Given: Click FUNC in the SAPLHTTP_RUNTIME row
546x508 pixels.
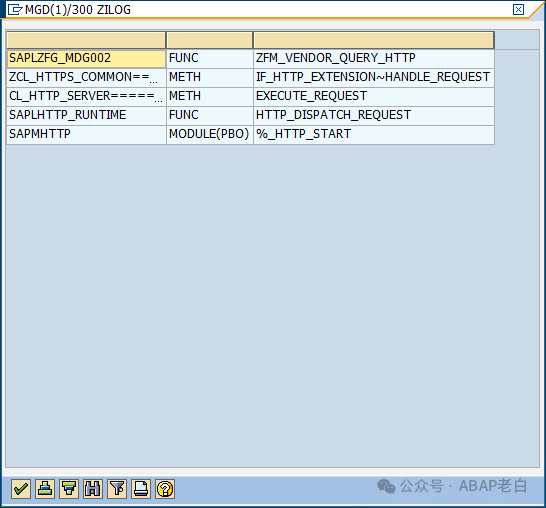Looking at the screenshot, I should [x=210, y=116].
